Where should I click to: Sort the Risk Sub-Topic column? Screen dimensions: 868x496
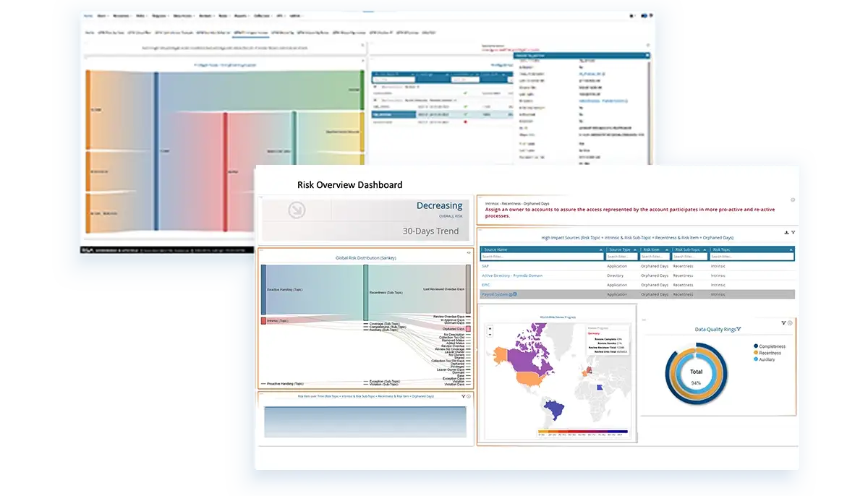click(x=689, y=249)
